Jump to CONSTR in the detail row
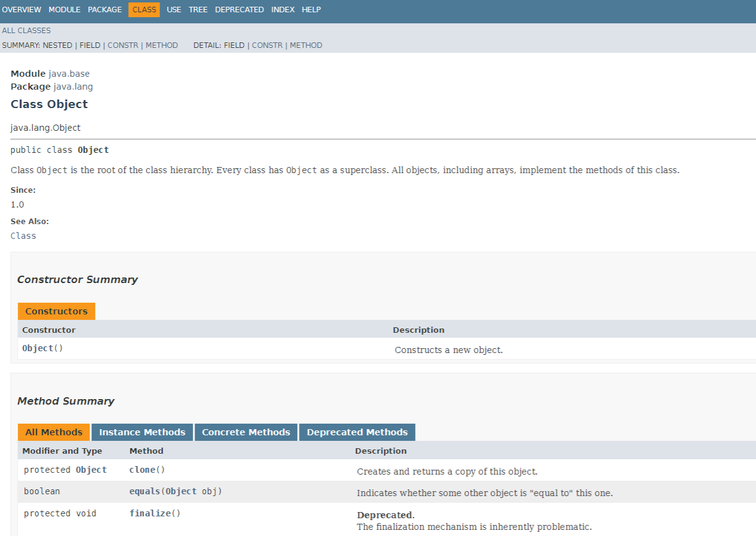Viewport: 756px width, 536px height. coord(267,45)
